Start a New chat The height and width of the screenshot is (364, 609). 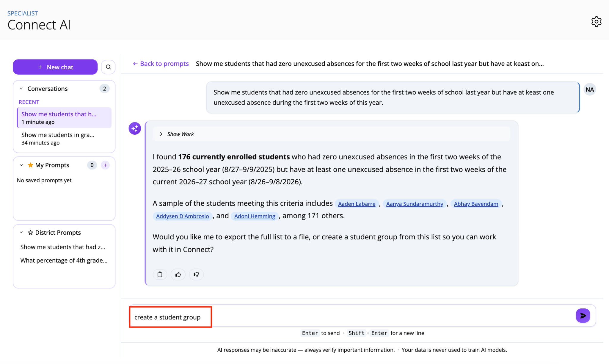(x=55, y=67)
